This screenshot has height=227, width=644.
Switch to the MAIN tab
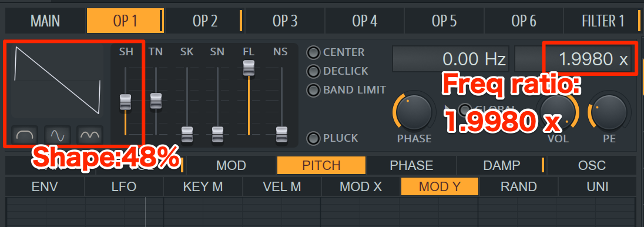pos(45,21)
